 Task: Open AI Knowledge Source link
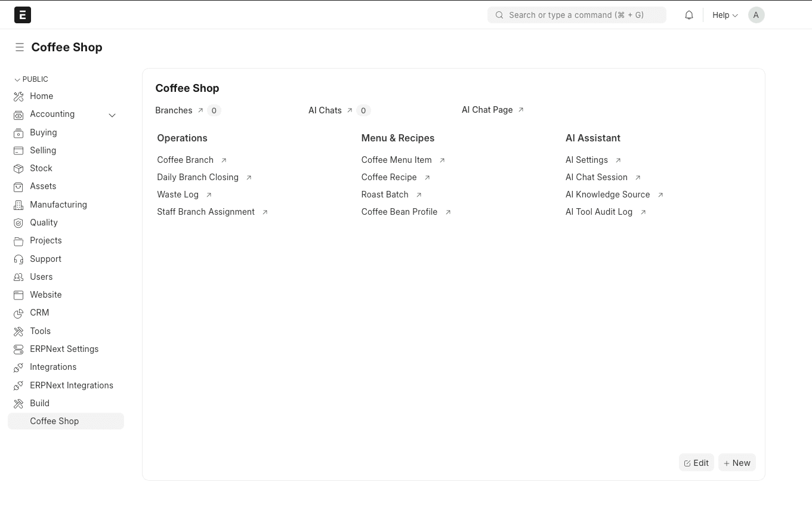(x=607, y=194)
